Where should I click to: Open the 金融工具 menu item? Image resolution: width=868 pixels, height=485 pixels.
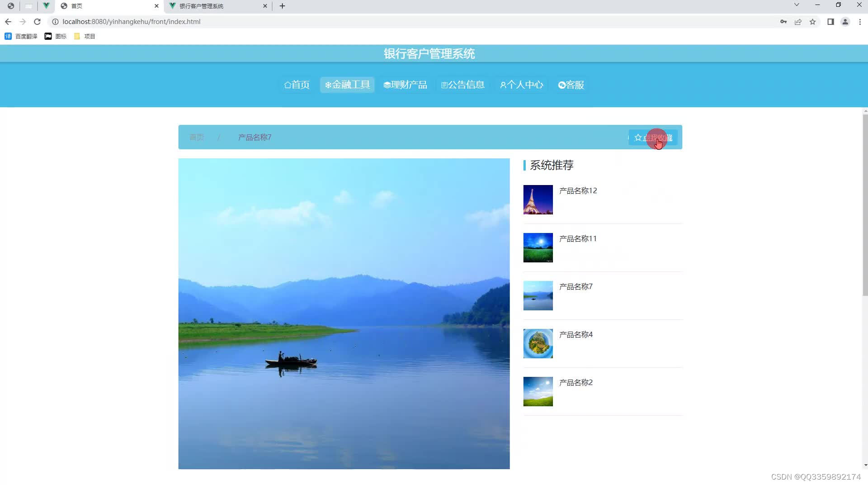point(347,85)
